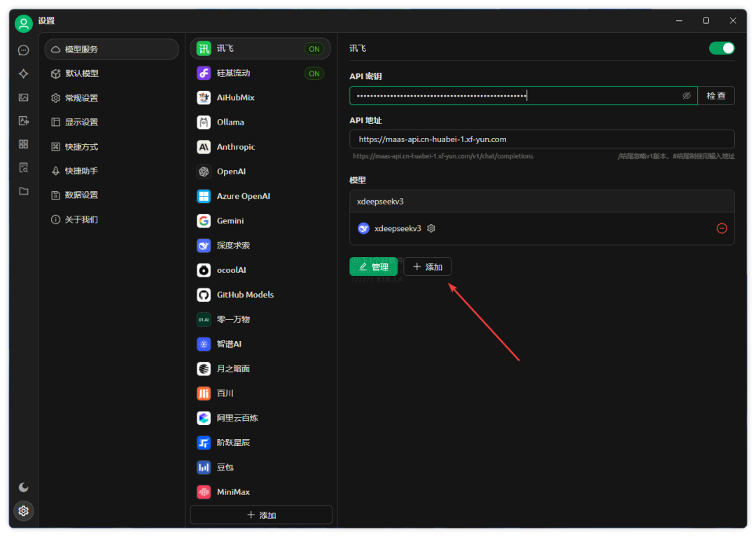Open the mini apps grid icon
Image resolution: width=756 pixels, height=537 pixels.
pos(24,144)
